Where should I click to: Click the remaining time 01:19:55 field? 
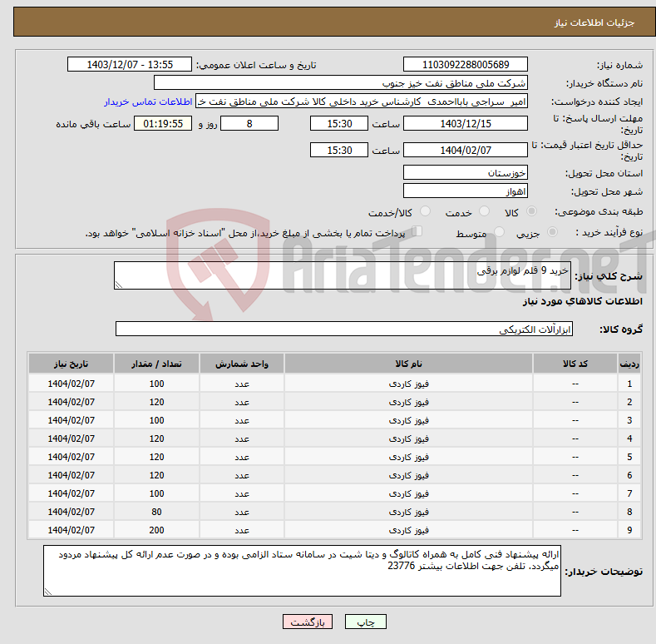(163, 123)
